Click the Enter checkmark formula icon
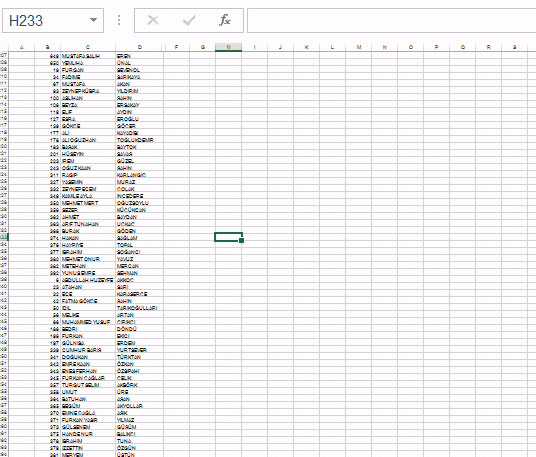 pos(189,21)
